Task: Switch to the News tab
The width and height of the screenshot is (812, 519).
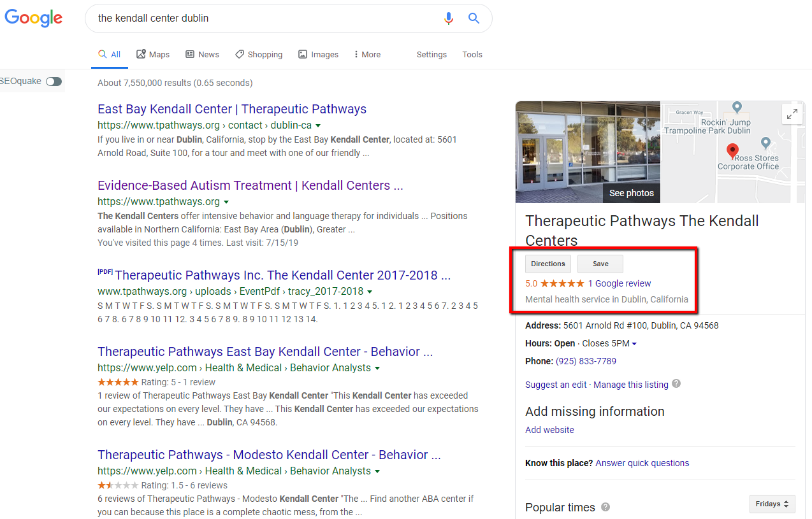Action: (202, 55)
